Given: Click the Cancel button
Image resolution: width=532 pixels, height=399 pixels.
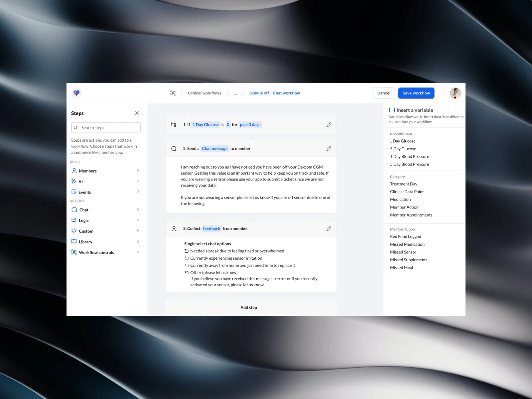Looking at the screenshot, I should coord(384,93).
